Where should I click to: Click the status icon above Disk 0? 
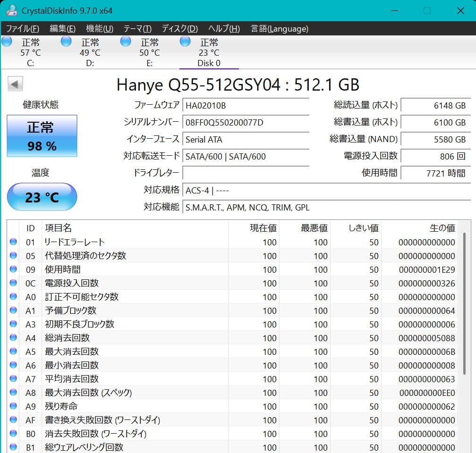[x=185, y=42]
